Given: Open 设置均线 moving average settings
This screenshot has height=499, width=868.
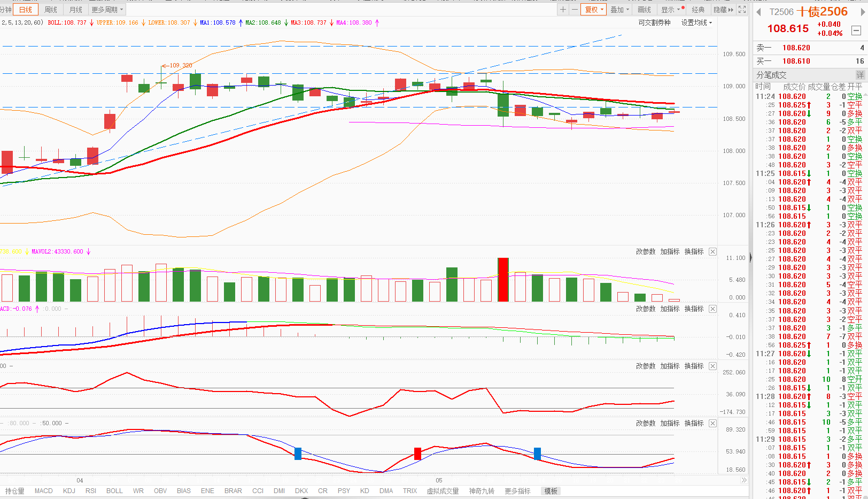Looking at the screenshot, I should click(696, 22).
